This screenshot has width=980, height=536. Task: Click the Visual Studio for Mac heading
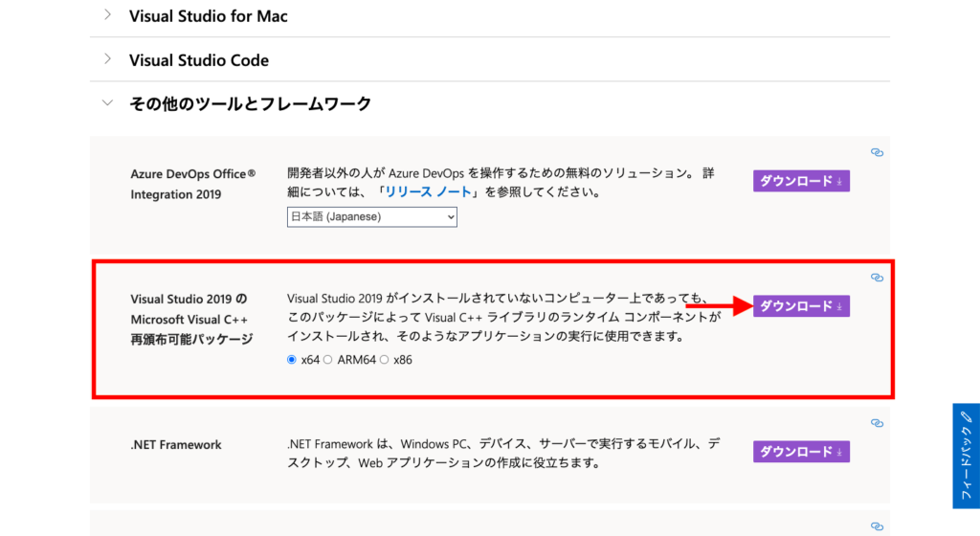point(209,16)
